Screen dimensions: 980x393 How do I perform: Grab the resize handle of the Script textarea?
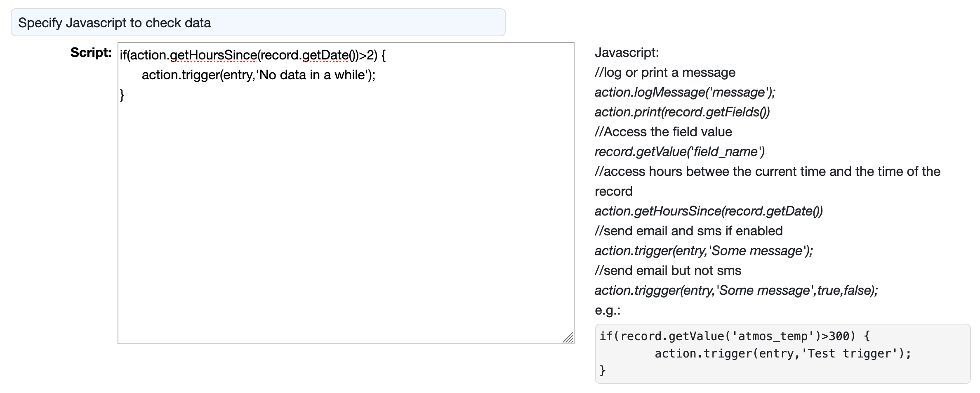click(568, 338)
